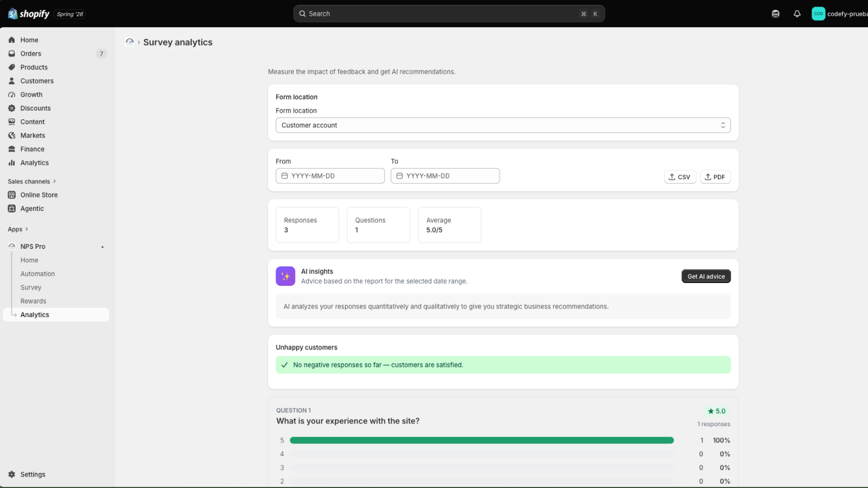Click the AI insights sparkle icon

pos(285,276)
